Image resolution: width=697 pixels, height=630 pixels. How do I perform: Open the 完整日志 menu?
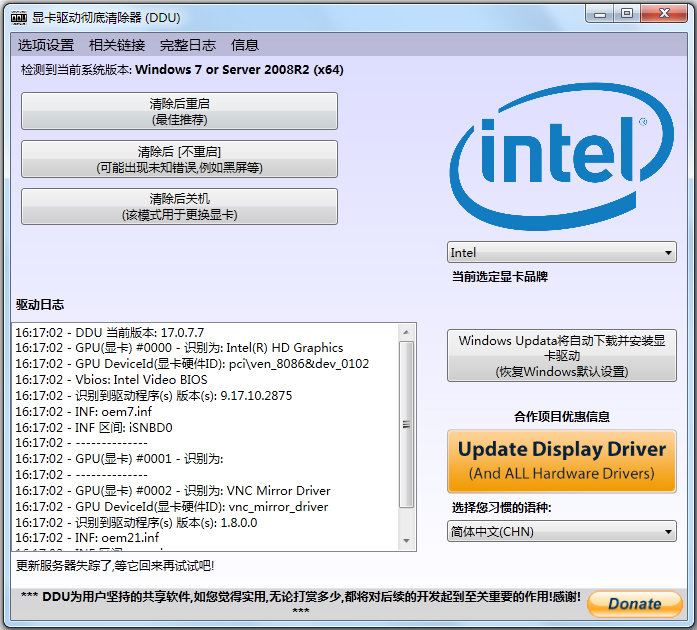click(x=188, y=45)
